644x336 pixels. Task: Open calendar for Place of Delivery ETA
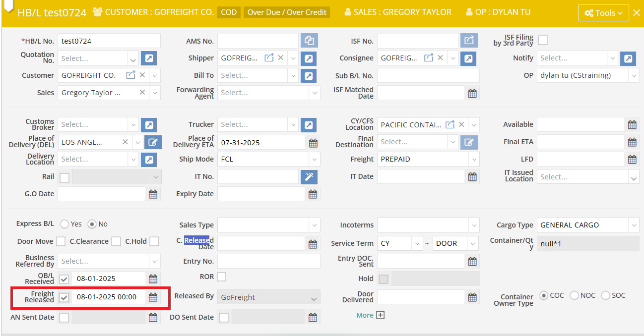click(x=313, y=143)
